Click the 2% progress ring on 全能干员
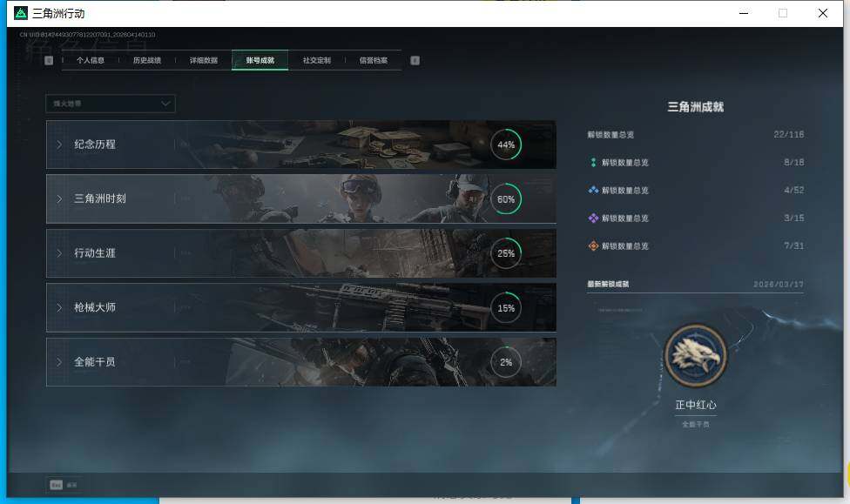The height and width of the screenshot is (504, 850). pyautogui.click(x=506, y=362)
